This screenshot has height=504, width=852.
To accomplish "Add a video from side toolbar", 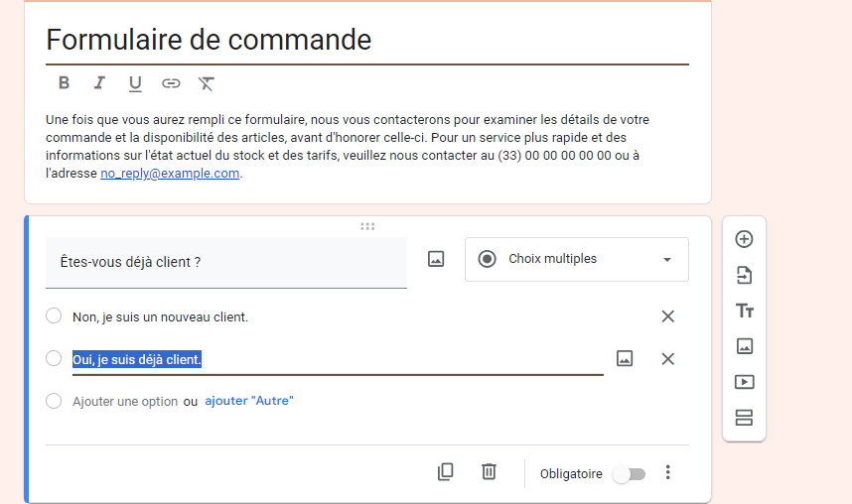I will pyautogui.click(x=744, y=381).
